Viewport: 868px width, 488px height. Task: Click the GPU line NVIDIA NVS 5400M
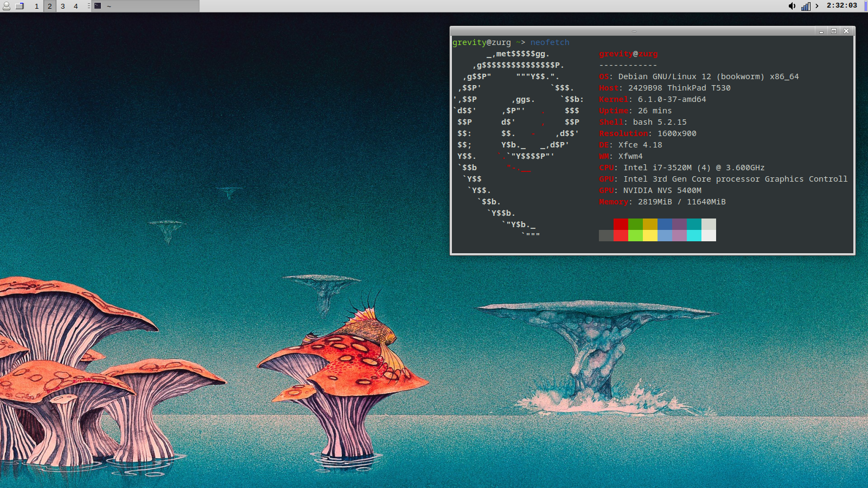650,190
